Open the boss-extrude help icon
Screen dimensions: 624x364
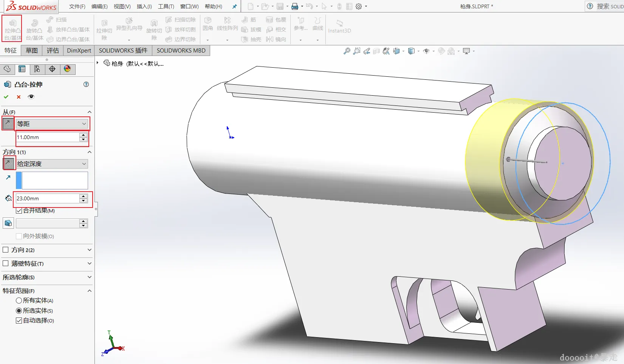point(86,84)
